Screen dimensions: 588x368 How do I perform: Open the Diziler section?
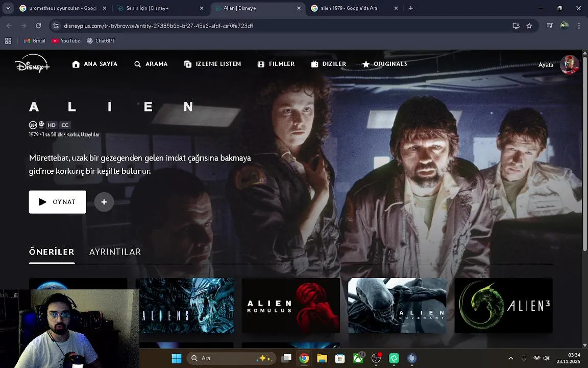pyautogui.click(x=329, y=64)
